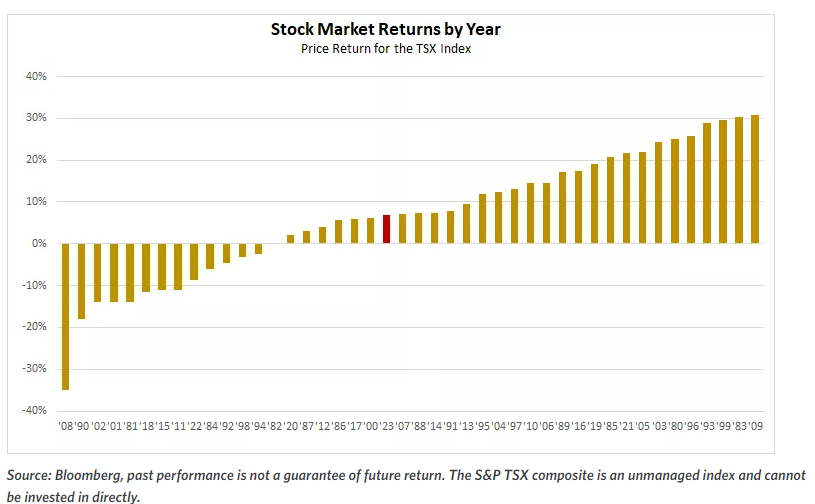Click the red '23 bar
Image resolution: width=815 pixels, height=504 pixels.
tap(387, 229)
